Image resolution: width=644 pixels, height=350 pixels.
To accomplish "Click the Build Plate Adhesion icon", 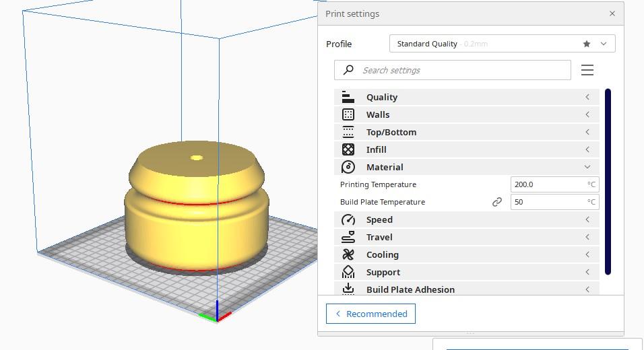I will pyautogui.click(x=348, y=289).
